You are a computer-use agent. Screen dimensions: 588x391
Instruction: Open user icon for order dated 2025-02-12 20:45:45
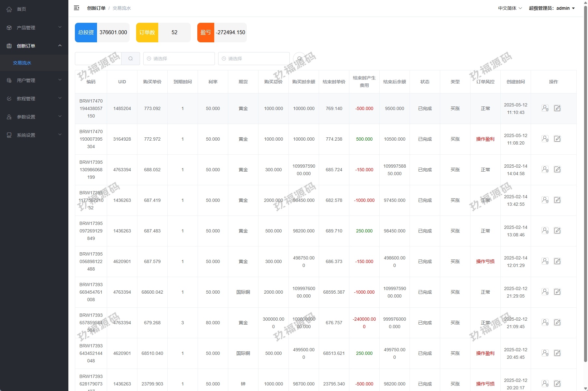point(545,353)
